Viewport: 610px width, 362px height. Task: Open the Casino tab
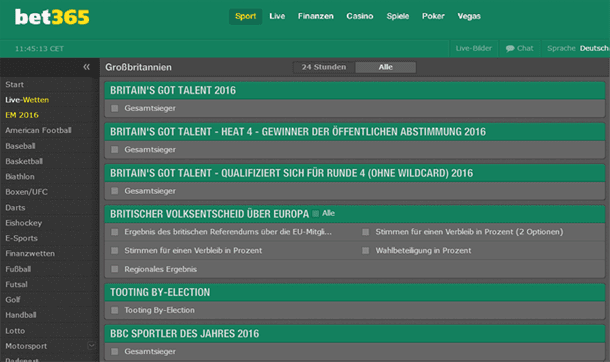point(360,16)
